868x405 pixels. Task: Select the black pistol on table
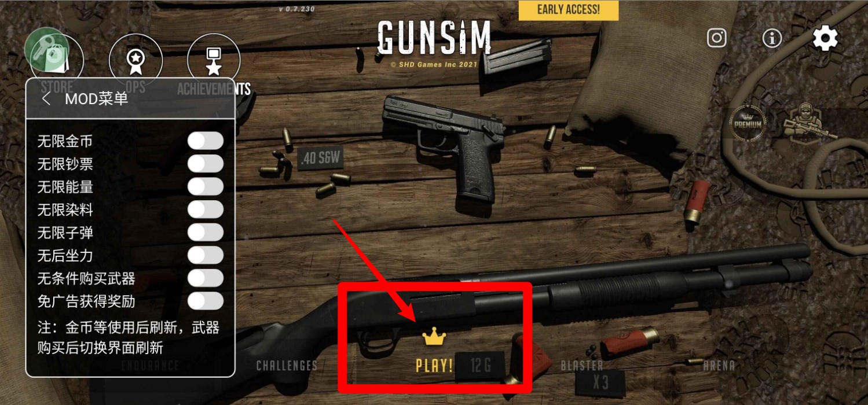[x=443, y=145]
